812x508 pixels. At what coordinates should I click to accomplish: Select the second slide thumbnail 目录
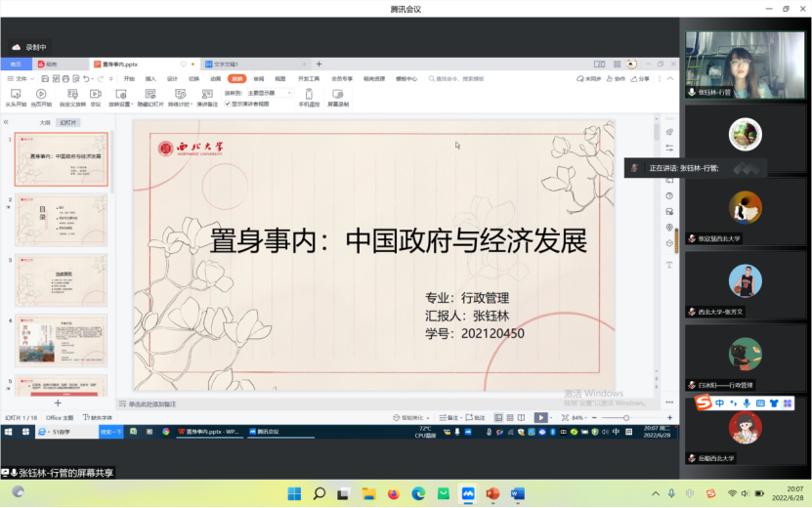[x=61, y=220]
